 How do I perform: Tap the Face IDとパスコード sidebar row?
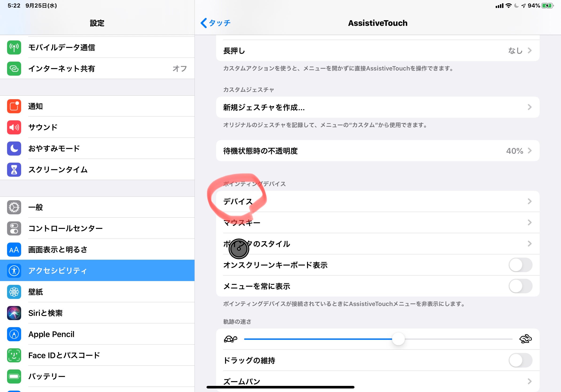click(x=97, y=355)
